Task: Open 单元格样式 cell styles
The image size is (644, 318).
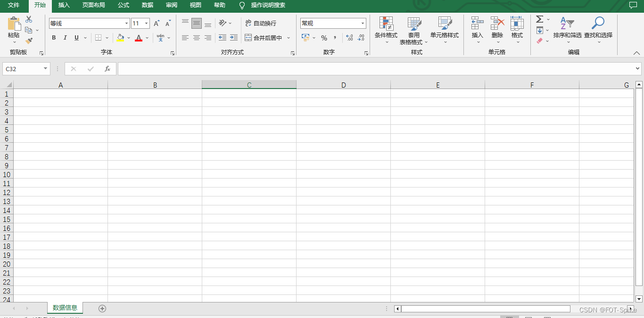Action: tap(445, 30)
